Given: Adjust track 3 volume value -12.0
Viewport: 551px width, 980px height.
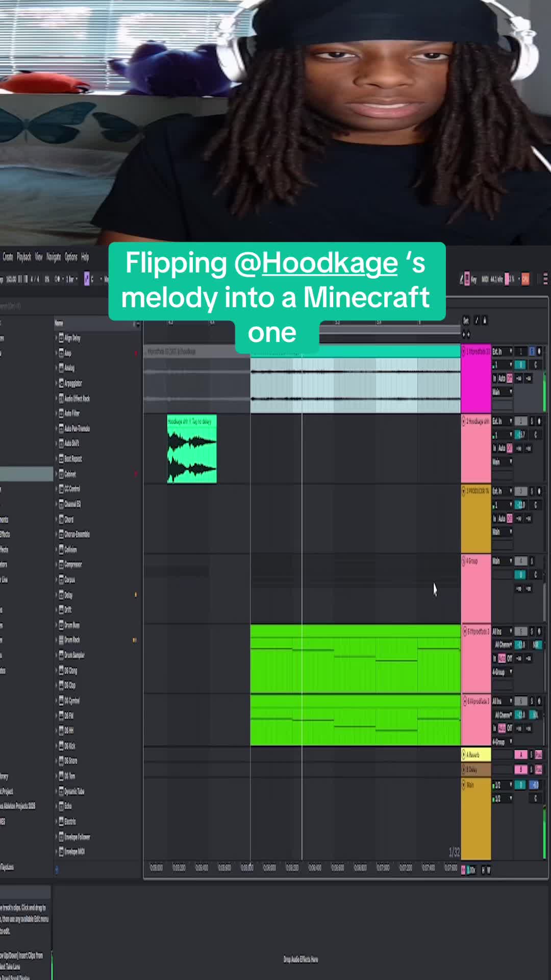Looking at the screenshot, I should tap(520, 505).
